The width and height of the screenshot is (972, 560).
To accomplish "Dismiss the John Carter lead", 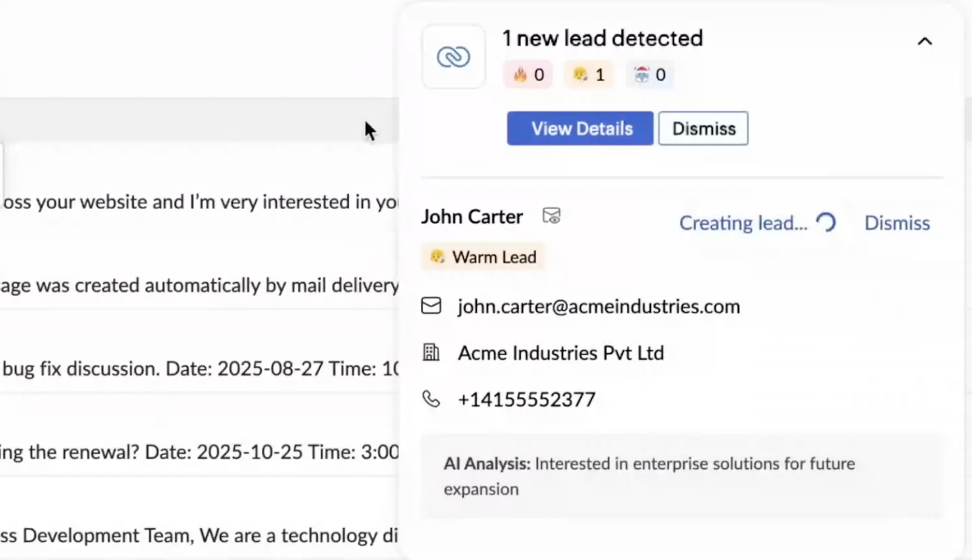I will coord(897,223).
